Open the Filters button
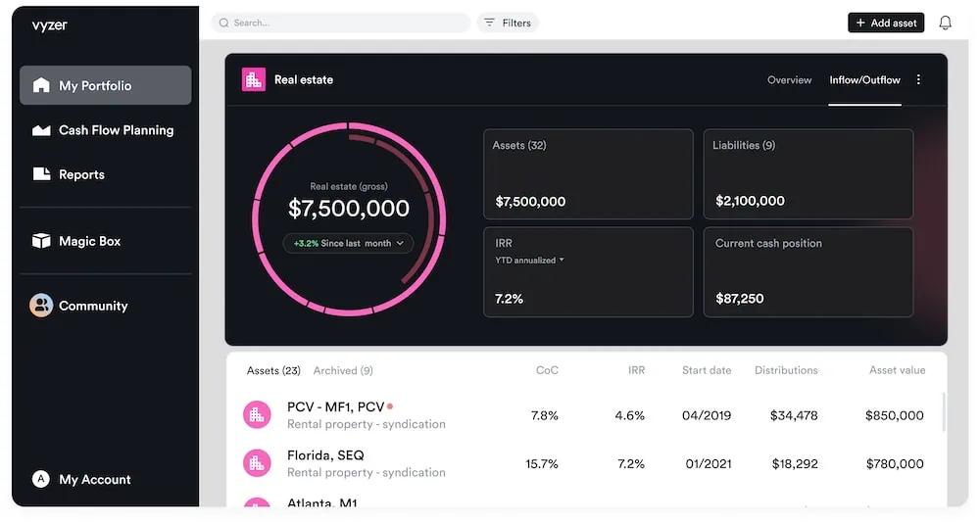The image size is (980, 524). pos(508,23)
